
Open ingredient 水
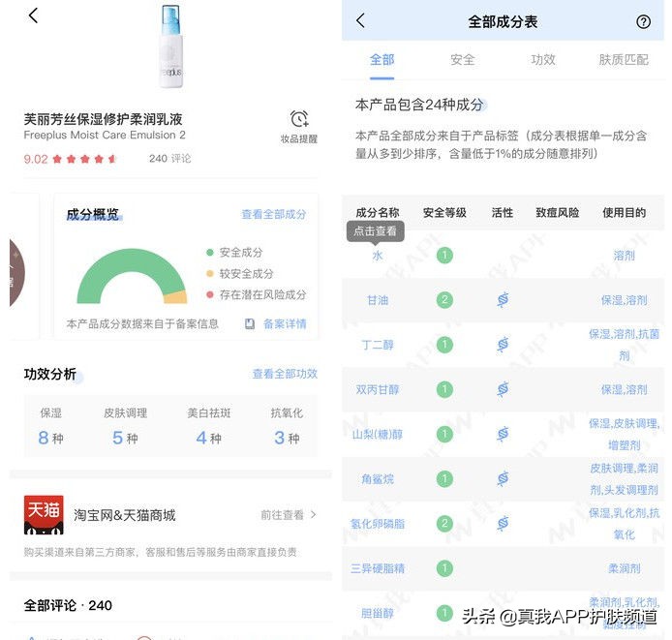coord(377,256)
